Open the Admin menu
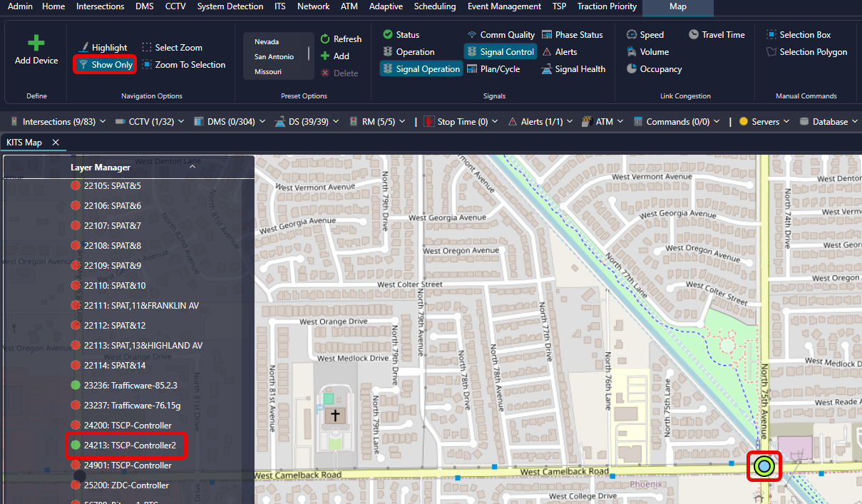 (20, 6)
